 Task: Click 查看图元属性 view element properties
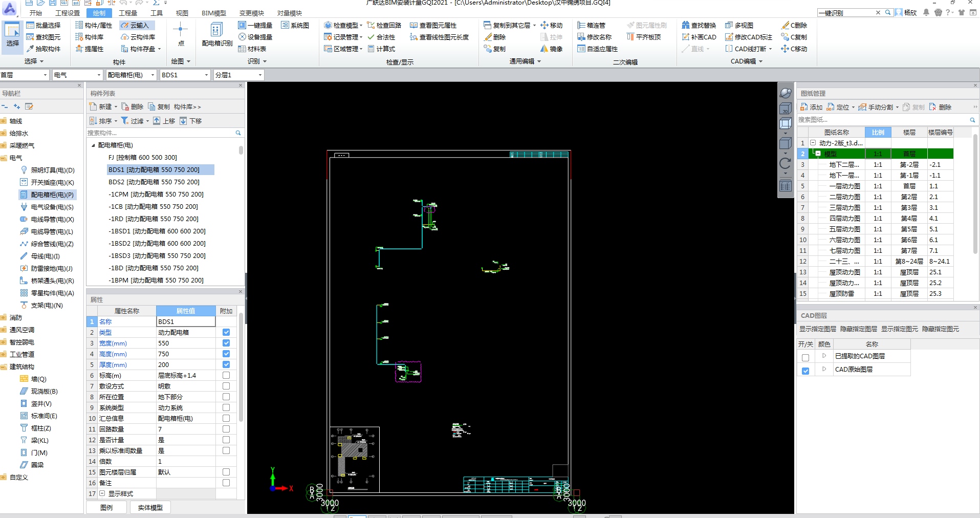point(433,25)
